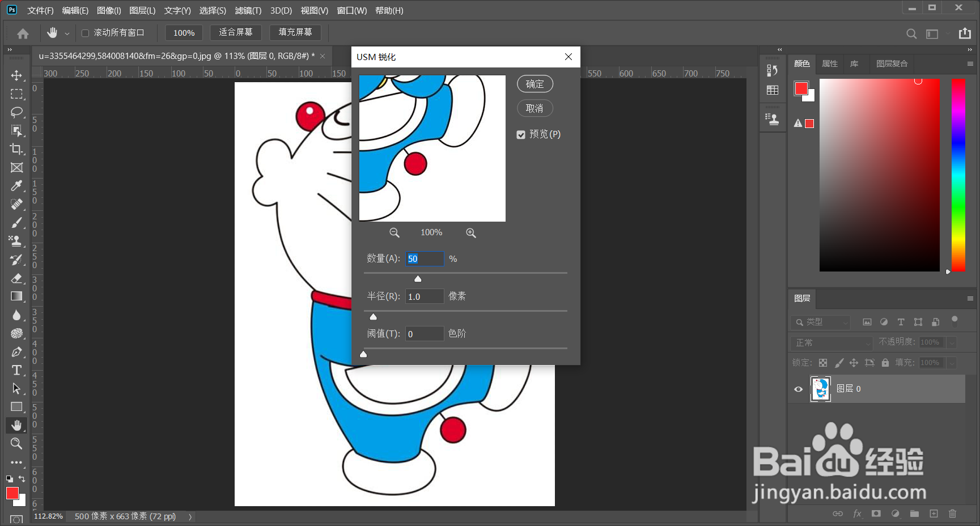Select the Move tool
The width and height of the screenshot is (980, 526).
[x=16, y=75]
